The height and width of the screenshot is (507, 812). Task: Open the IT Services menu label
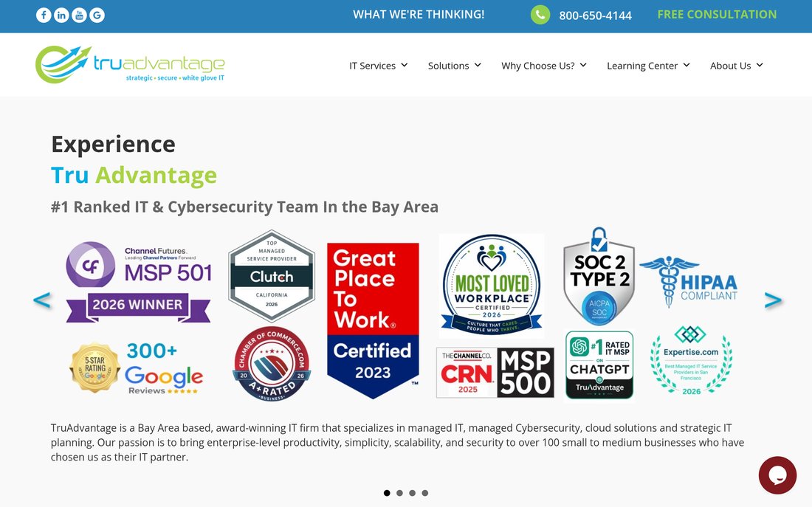(x=372, y=66)
